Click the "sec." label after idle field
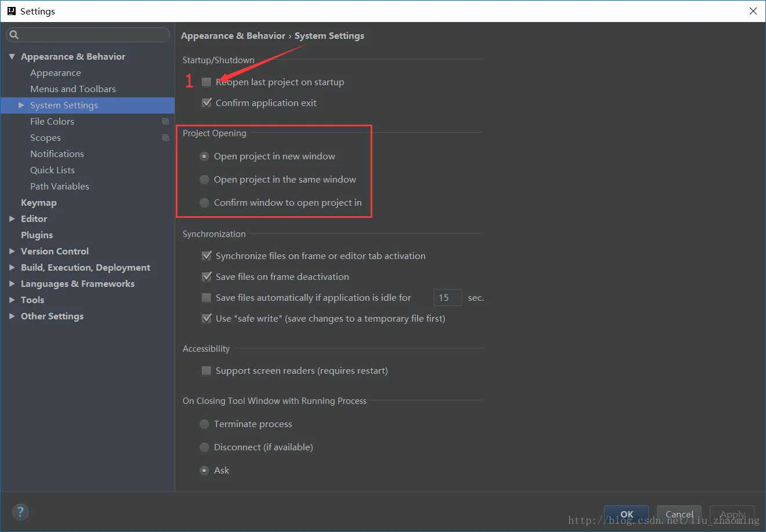Screen dimensions: 766x532 475,298
